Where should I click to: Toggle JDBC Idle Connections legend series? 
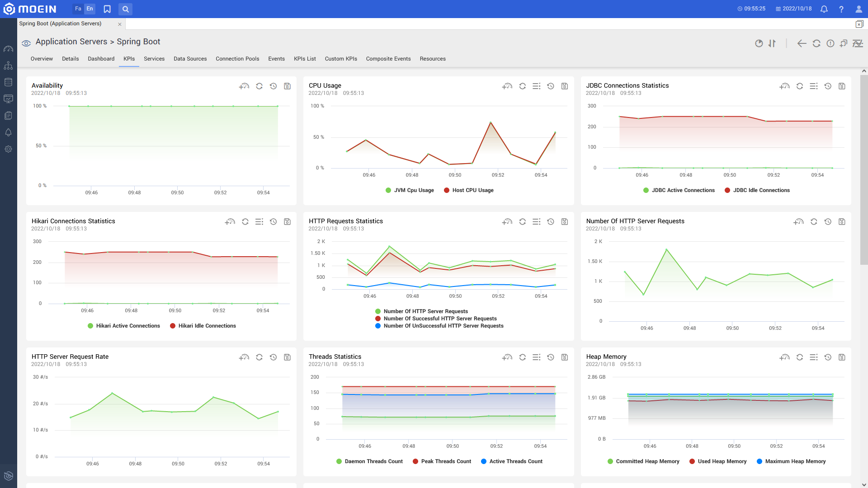click(x=757, y=190)
